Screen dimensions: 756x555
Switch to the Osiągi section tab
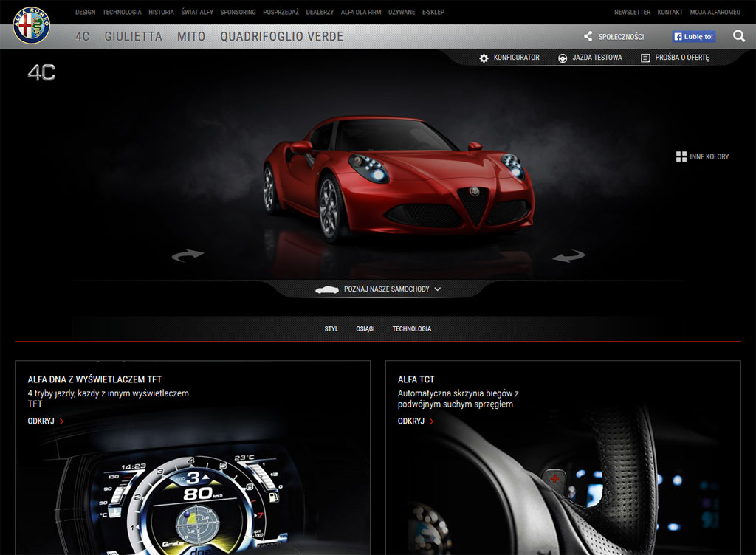(365, 328)
